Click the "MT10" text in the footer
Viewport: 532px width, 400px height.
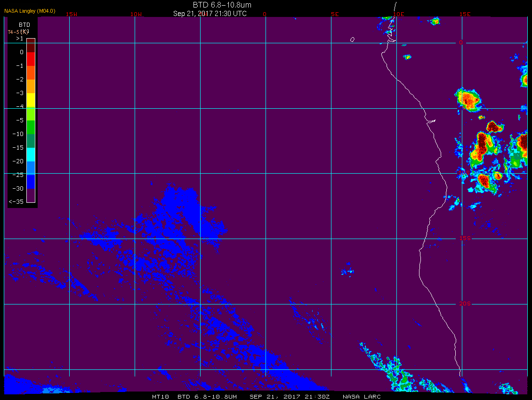(160, 397)
